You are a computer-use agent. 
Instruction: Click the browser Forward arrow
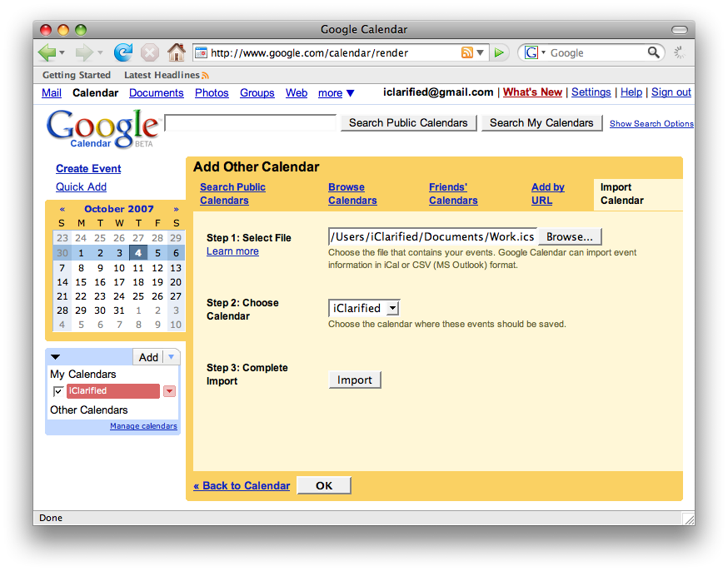84,53
